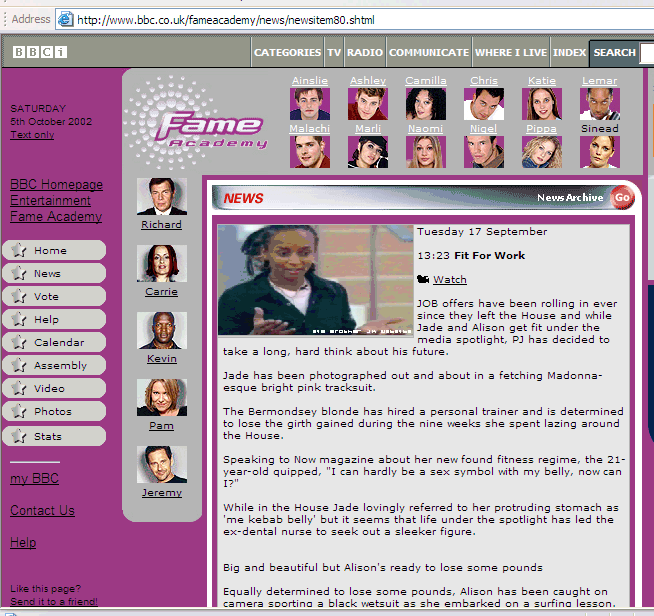
Task: Open Richard's teacher photo
Action: click(x=162, y=196)
